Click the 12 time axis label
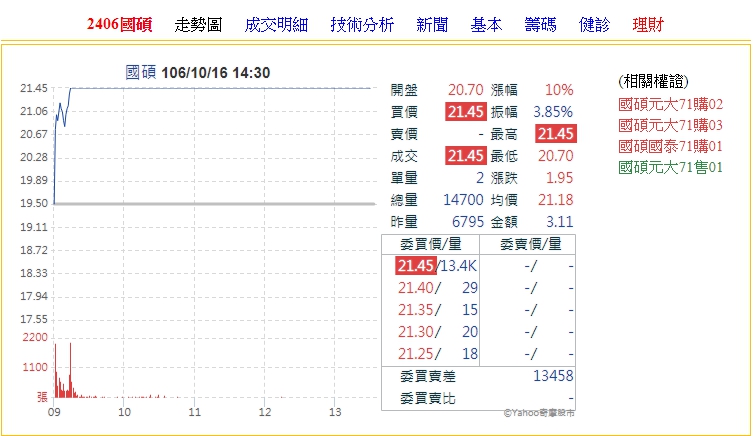This screenshot has width=753, height=436. point(265,412)
